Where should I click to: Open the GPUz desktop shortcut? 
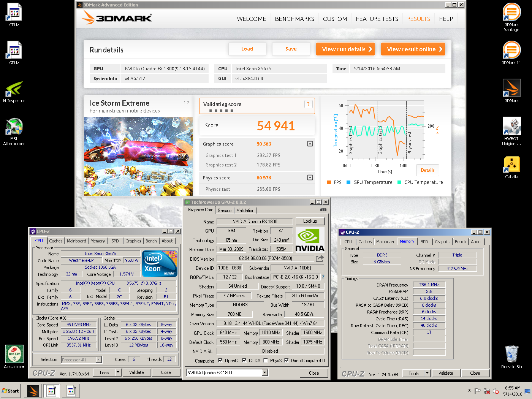coord(14,52)
